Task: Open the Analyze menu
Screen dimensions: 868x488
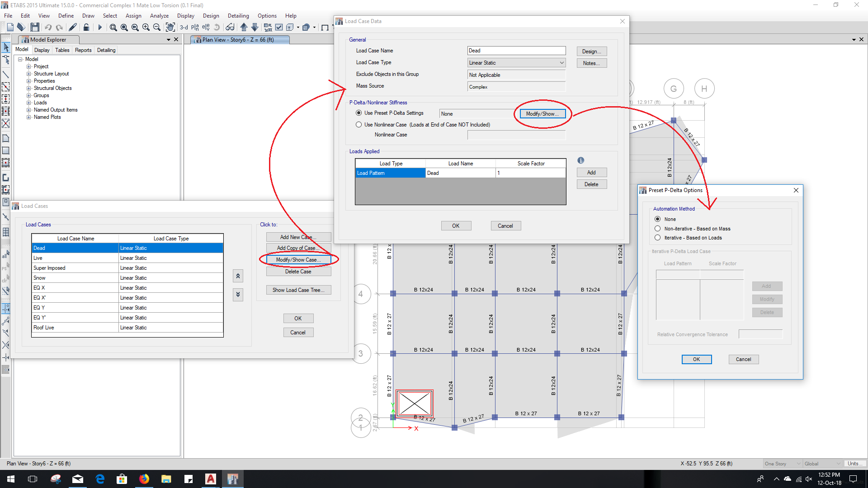Action: click(159, 16)
